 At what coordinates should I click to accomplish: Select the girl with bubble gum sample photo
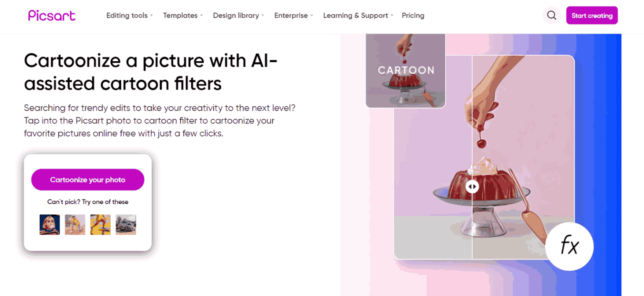tap(49, 225)
